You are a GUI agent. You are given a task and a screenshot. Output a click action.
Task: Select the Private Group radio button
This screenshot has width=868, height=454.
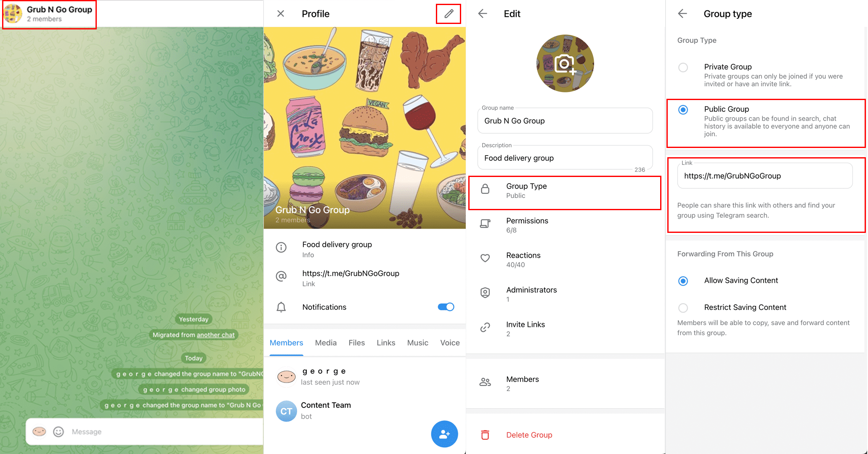[684, 66]
